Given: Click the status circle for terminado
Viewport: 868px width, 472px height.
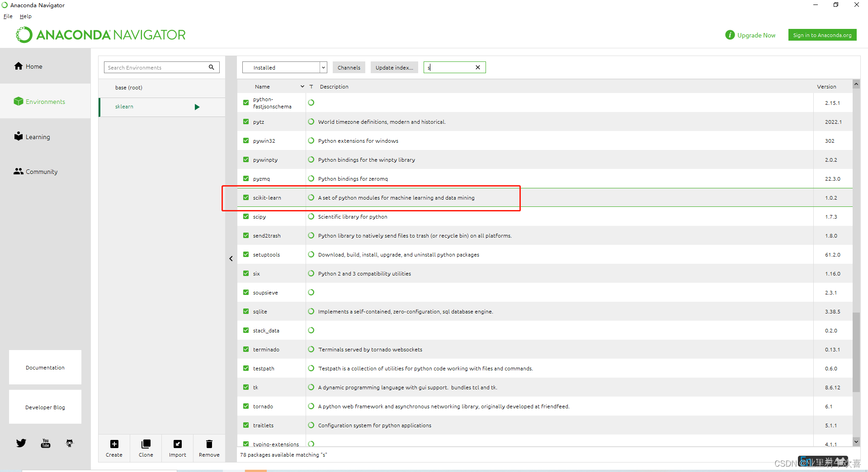Looking at the screenshot, I should point(311,349).
